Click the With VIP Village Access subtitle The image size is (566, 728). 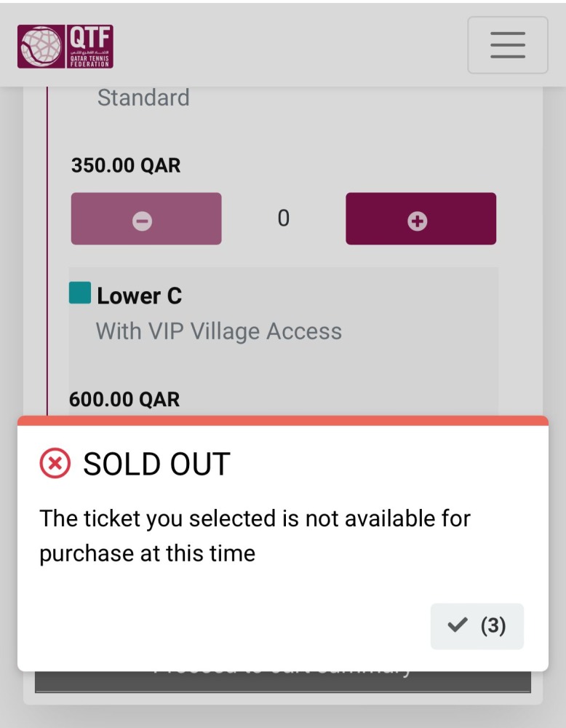219,332
